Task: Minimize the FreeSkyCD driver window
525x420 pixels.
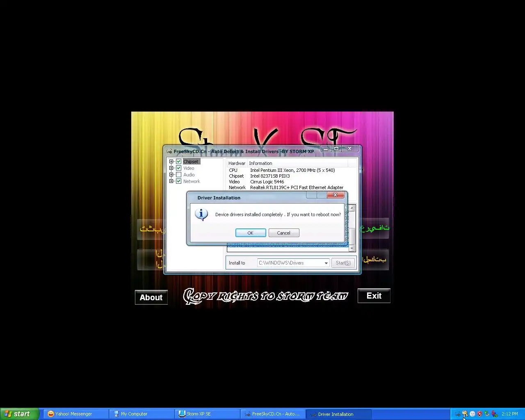Action: 326,148
